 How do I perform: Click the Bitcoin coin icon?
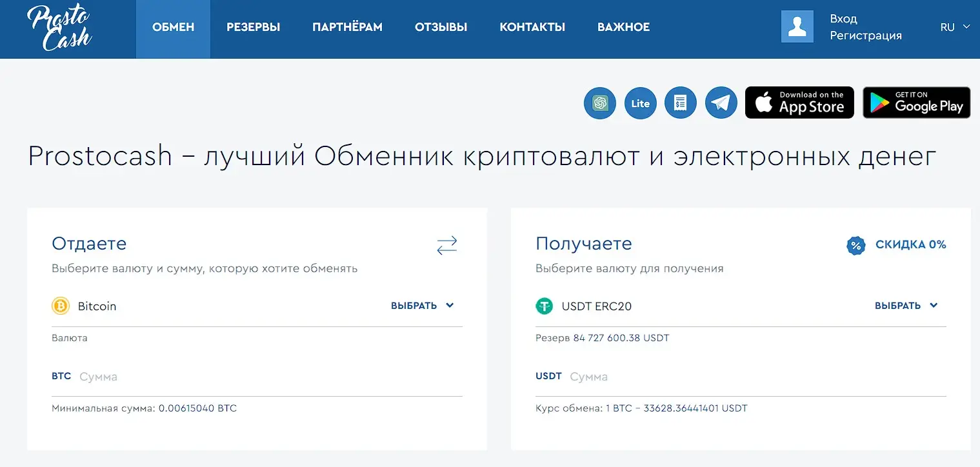pos(61,306)
